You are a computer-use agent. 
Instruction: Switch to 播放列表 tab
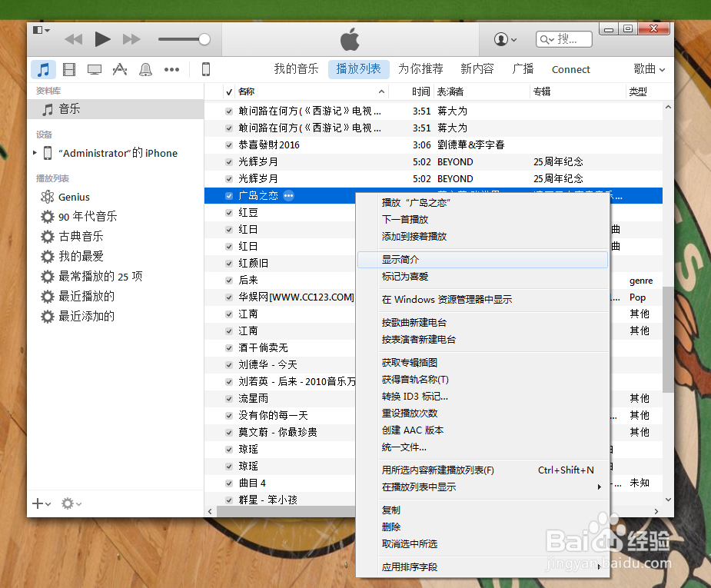[358, 69]
